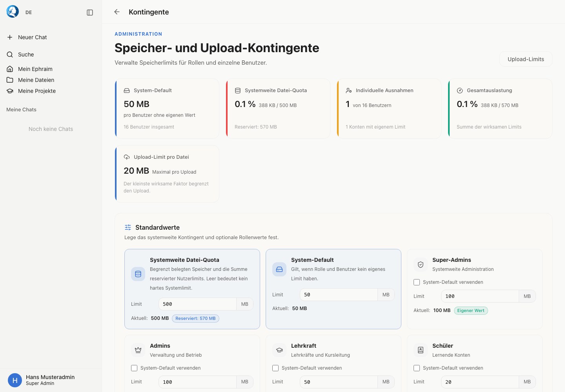Click the blue database icon in Datei-Quota settings
Viewport: 565px width, 392px height.
click(x=138, y=274)
